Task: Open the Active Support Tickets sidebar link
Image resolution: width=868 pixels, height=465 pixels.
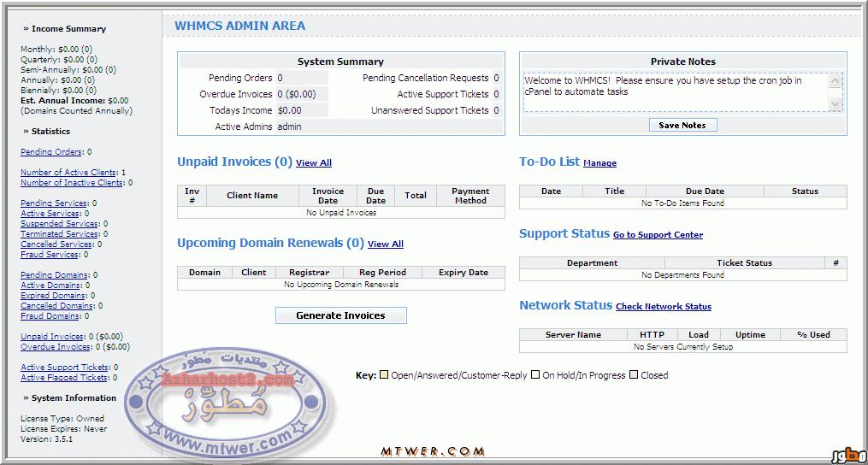Action: (x=65, y=368)
